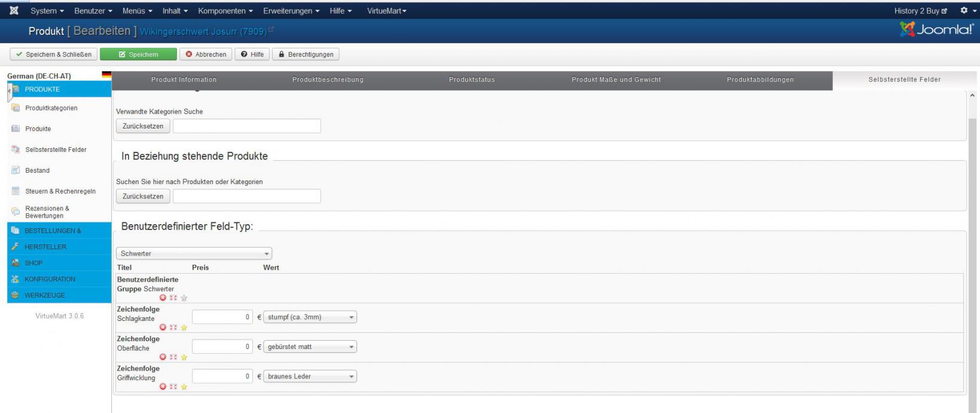The width and height of the screenshot is (980, 413).
Task: Open the settings gear icon in top bar
Action: (x=964, y=11)
